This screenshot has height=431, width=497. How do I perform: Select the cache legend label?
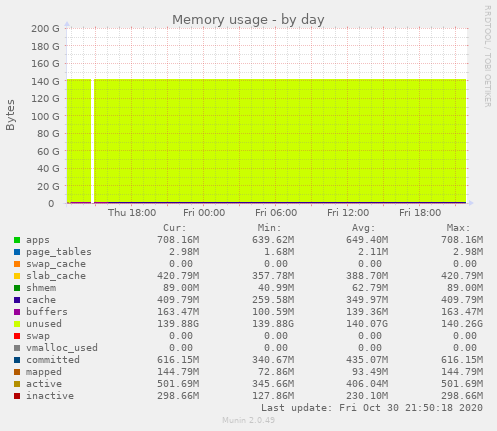pos(41,300)
